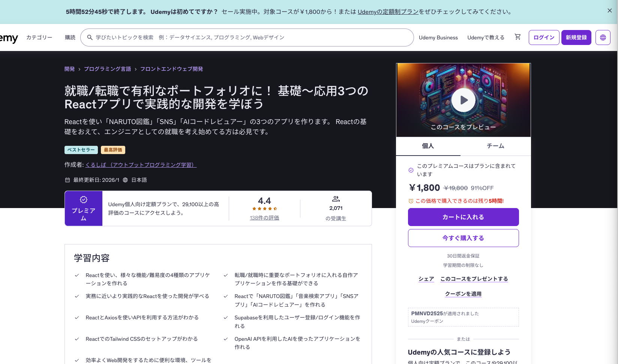Open the 購読 menu
Image resolution: width=618 pixels, height=364 pixels.
pos(70,37)
